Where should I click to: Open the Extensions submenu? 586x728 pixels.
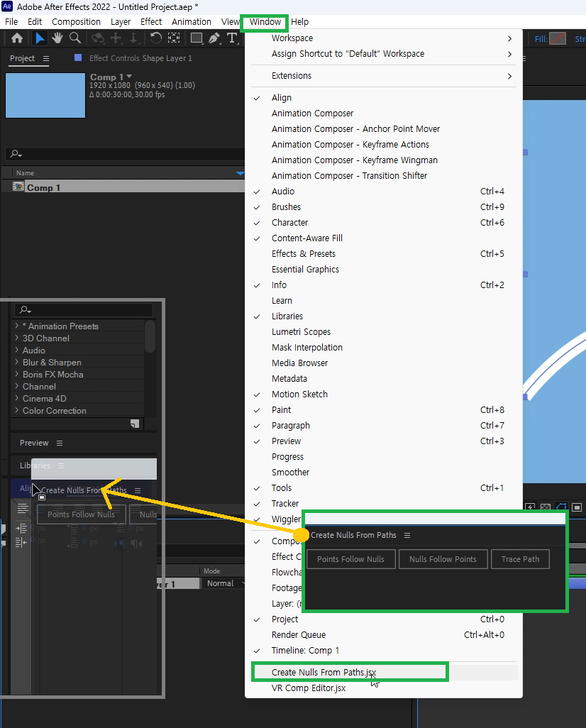[x=384, y=76]
